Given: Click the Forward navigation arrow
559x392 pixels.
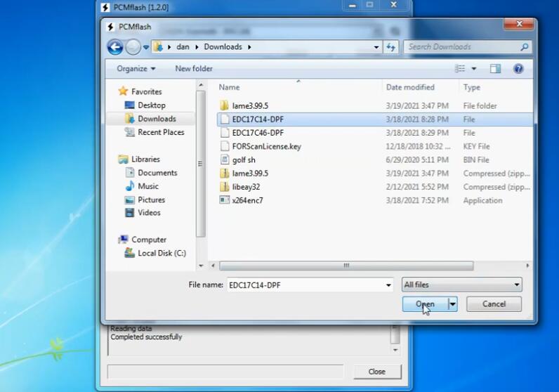Looking at the screenshot, I should point(133,47).
